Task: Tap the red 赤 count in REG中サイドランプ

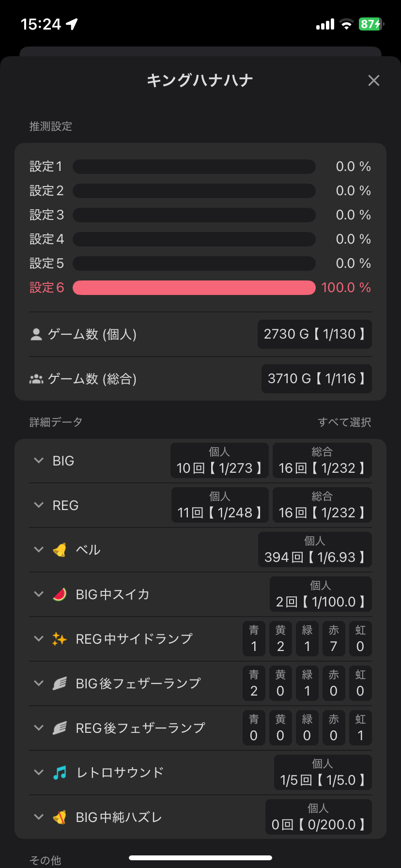Action: [x=333, y=639]
